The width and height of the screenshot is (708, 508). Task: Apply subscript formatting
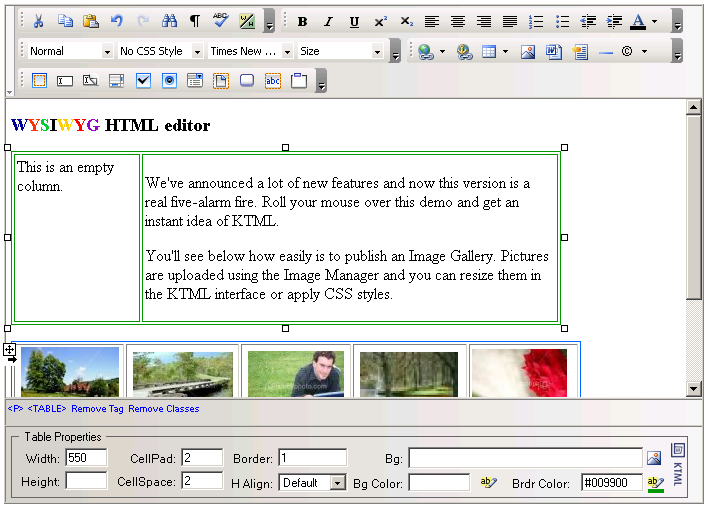point(406,22)
